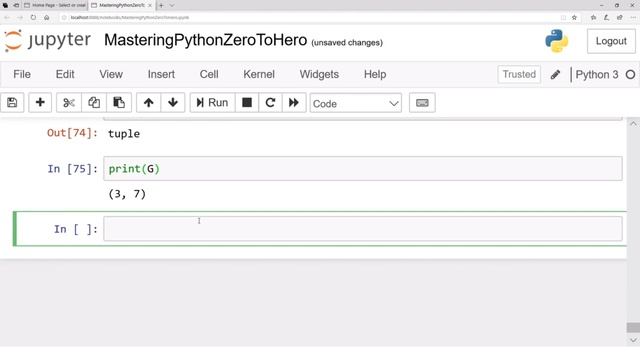Open the Edit menu

tap(65, 74)
